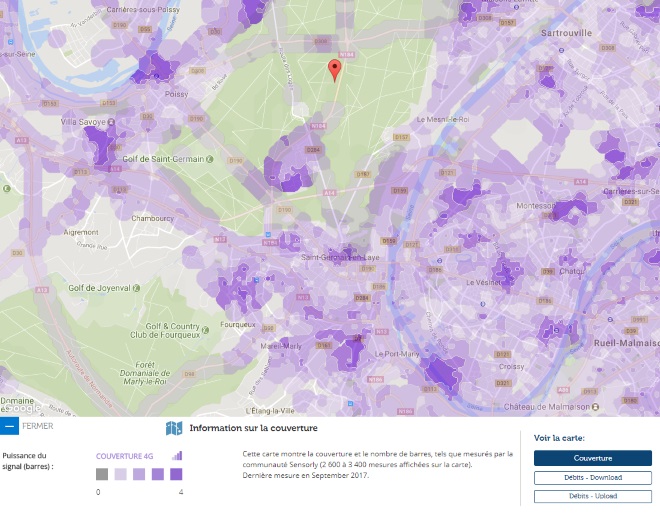Switch to Débits - Download map
This screenshot has height=517, width=660.
592,478
